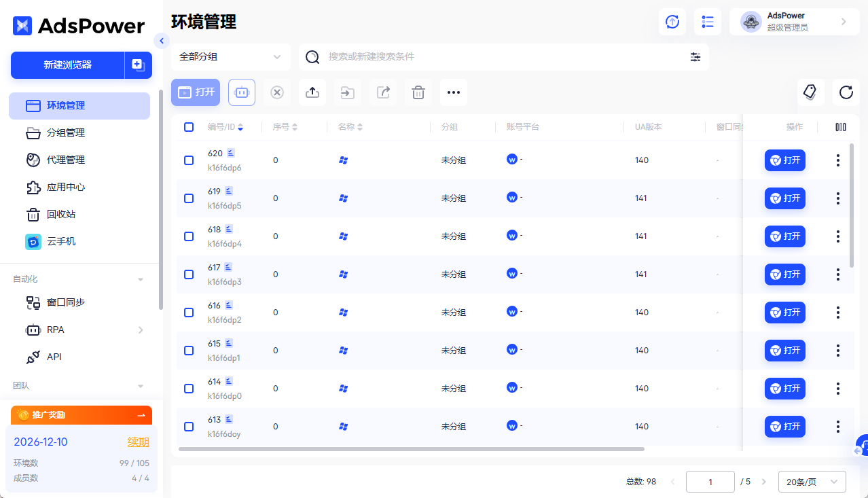868x498 pixels.
Task: Click the 新建浏览器 new browser button
Action: coord(69,65)
